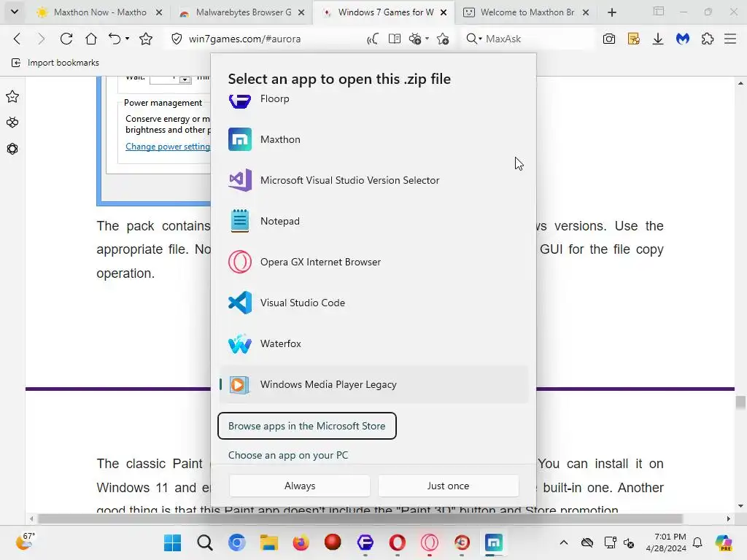Click the undo closed tab icon
The height and width of the screenshot is (560, 747).
tap(115, 39)
